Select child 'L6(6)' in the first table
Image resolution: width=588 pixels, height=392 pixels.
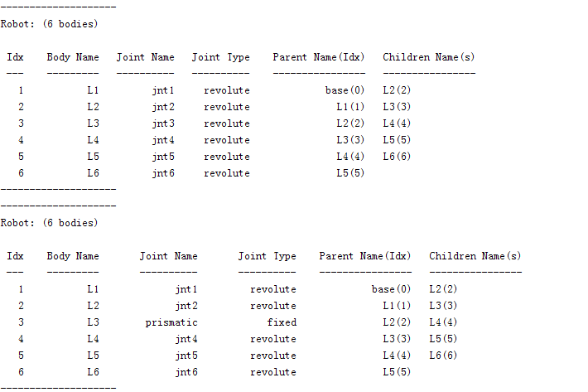[397, 157]
